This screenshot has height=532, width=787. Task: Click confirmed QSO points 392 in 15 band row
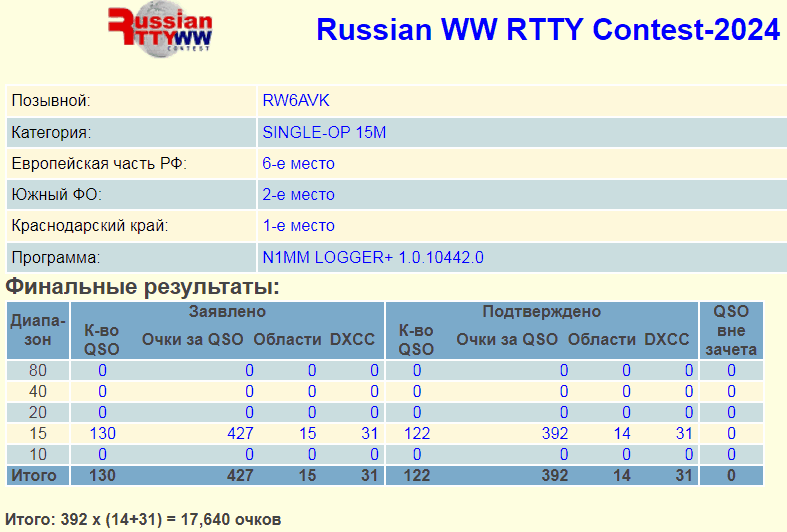(x=554, y=433)
